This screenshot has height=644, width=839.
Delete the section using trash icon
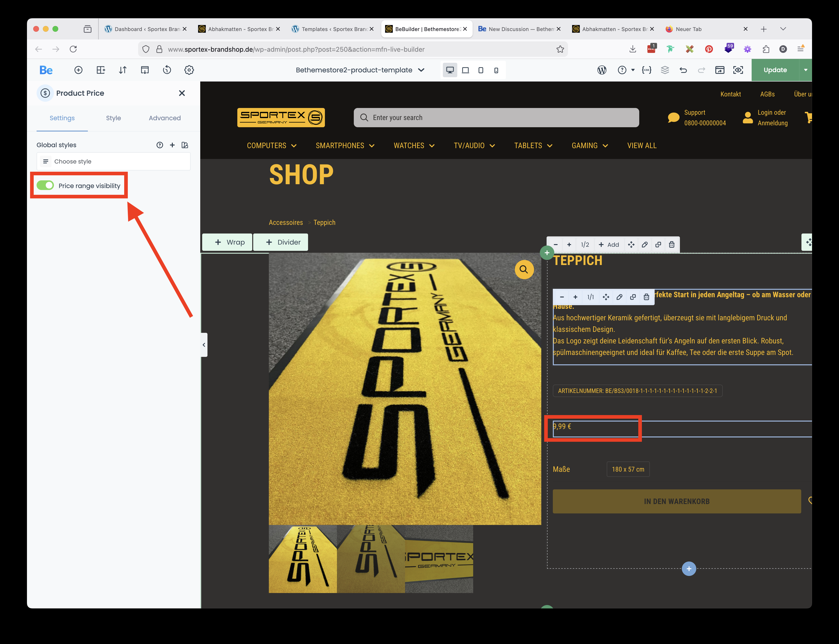[x=672, y=245]
